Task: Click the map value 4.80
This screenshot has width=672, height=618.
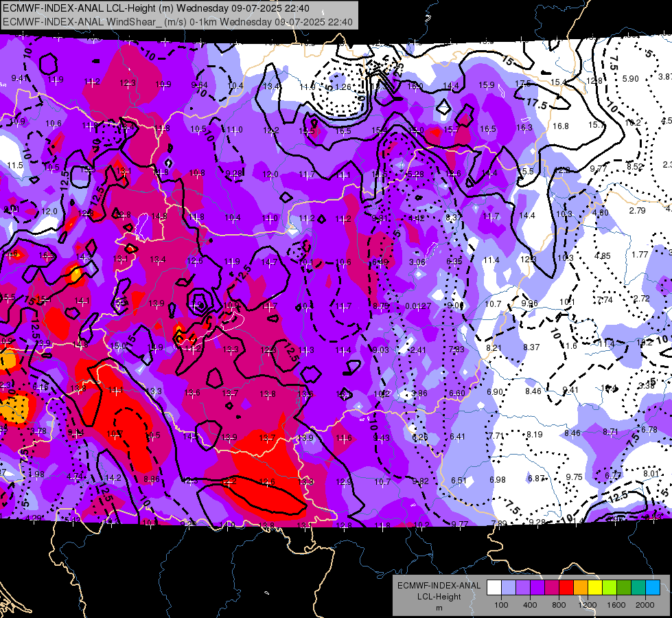Action: 601,212
